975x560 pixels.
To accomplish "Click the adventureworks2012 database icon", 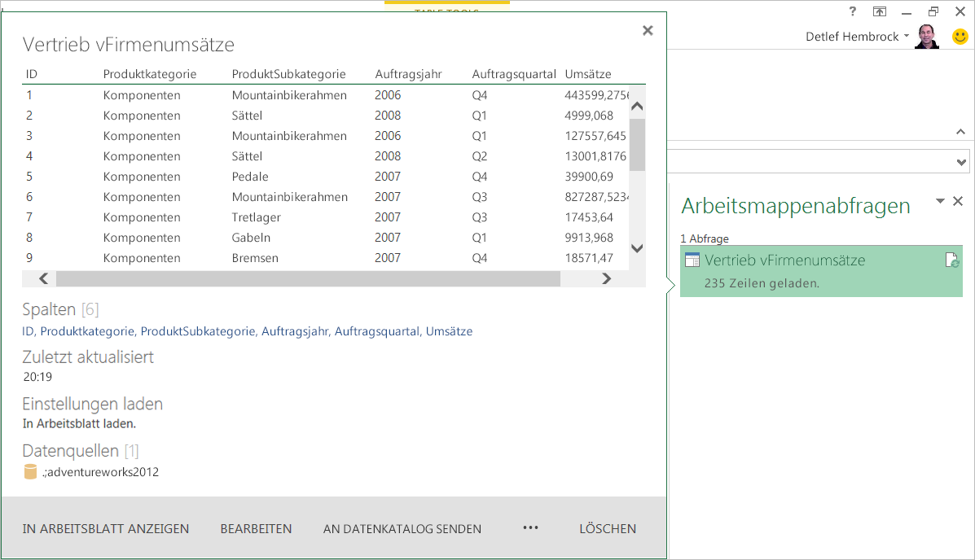I will coord(31,472).
